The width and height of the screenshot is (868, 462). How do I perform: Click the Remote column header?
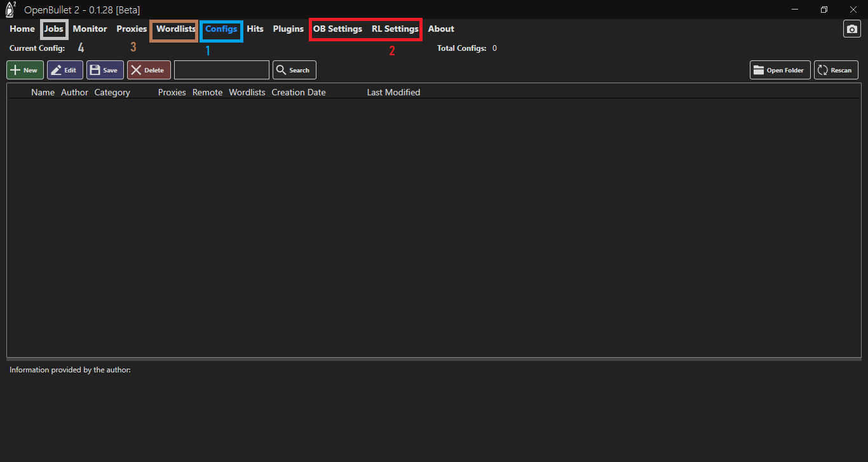pyautogui.click(x=208, y=92)
